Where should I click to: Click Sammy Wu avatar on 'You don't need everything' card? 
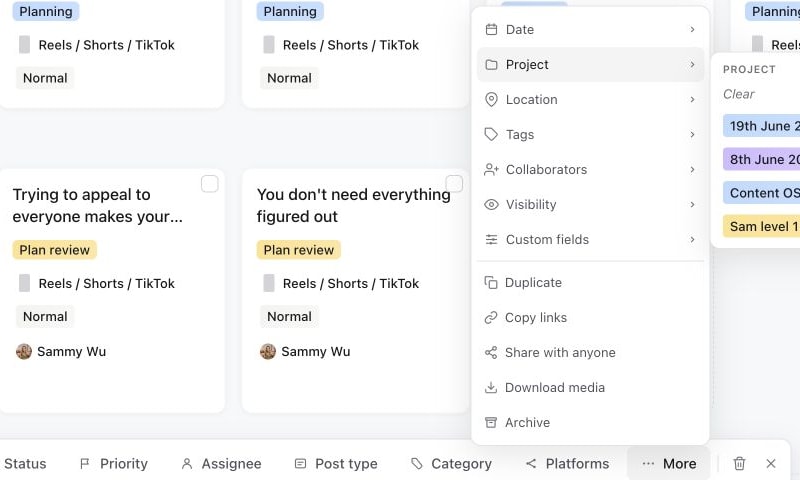point(268,351)
